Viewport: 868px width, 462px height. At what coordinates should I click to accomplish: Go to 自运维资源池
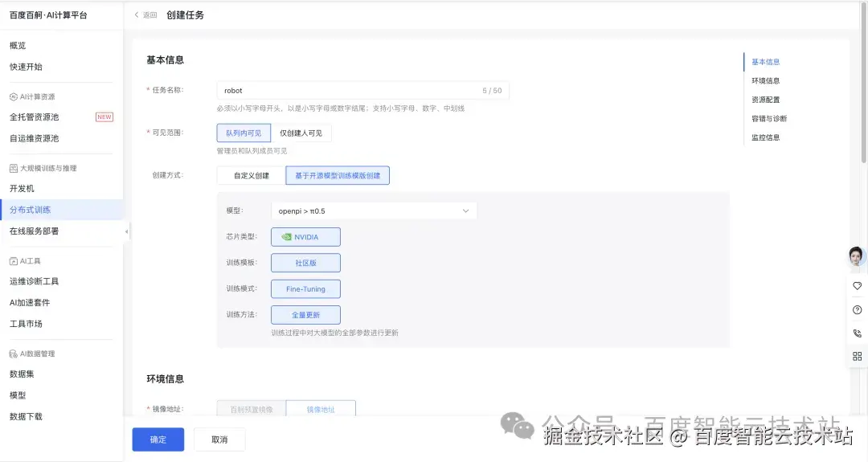tap(35, 138)
